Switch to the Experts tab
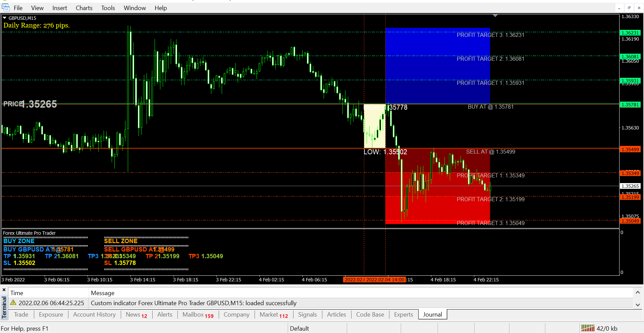 pyautogui.click(x=403, y=315)
